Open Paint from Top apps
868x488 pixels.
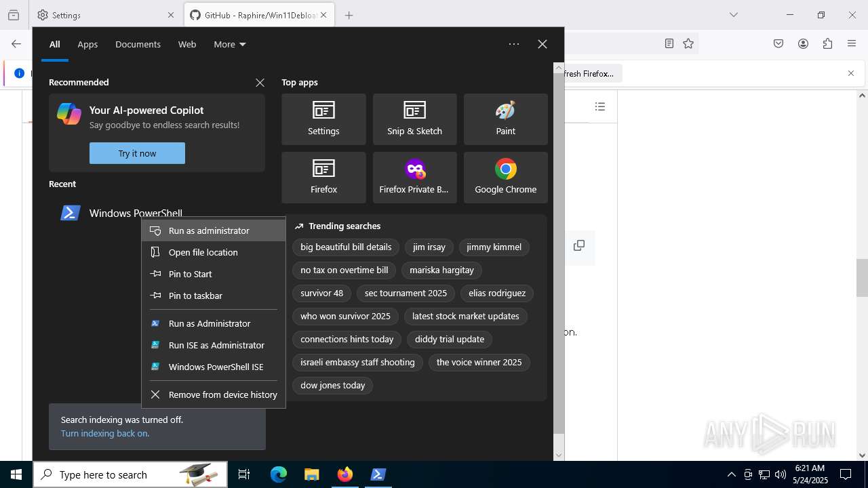[505, 119]
